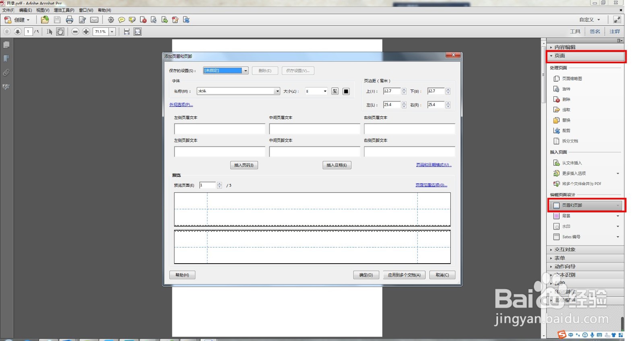Switch to the 工具 (Tools) pane tab
644x341 pixels.
click(575, 31)
